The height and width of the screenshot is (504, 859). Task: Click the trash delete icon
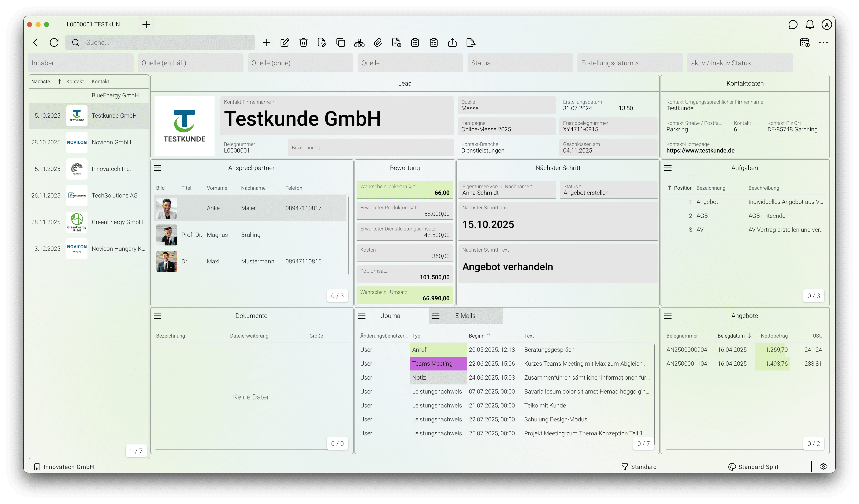[303, 43]
